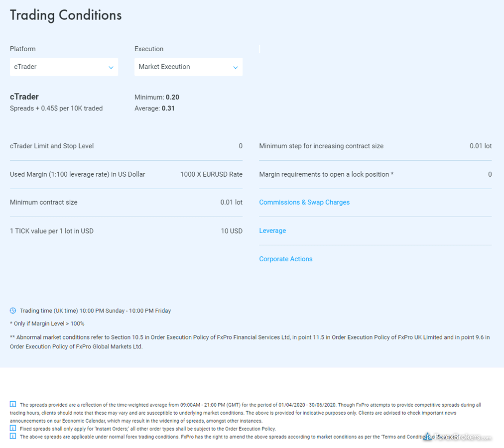Click 'Minimum step for increasing contract size' label

coord(321,146)
